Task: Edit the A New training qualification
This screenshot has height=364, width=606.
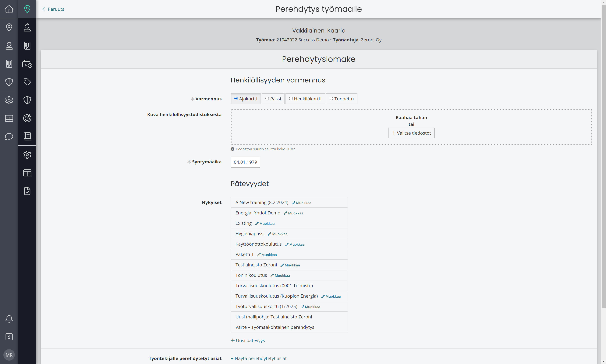Action: pyautogui.click(x=301, y=203)
